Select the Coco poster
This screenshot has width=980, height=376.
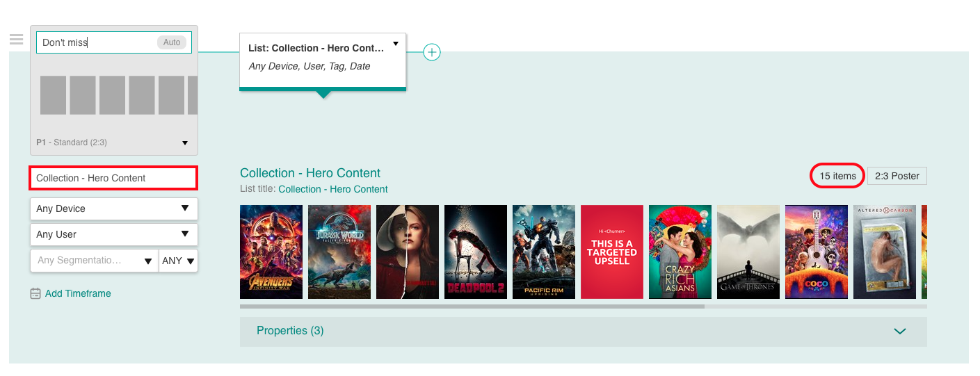817,252
